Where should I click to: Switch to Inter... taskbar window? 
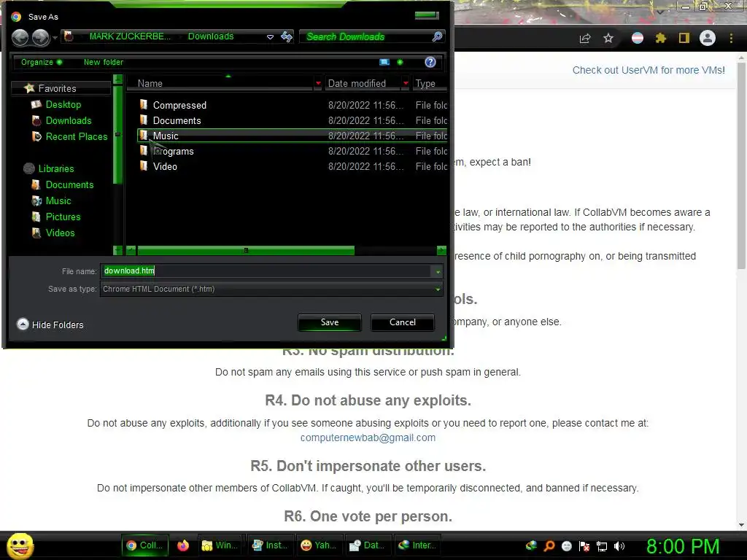417,545
